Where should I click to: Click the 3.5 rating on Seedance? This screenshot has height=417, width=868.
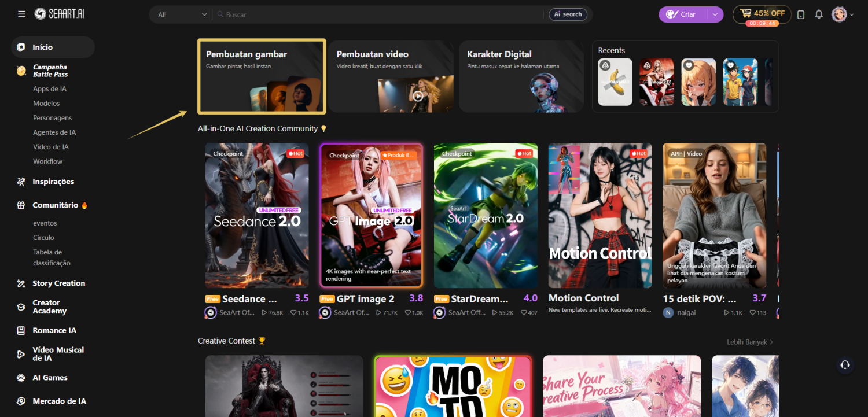click(301, 298)
